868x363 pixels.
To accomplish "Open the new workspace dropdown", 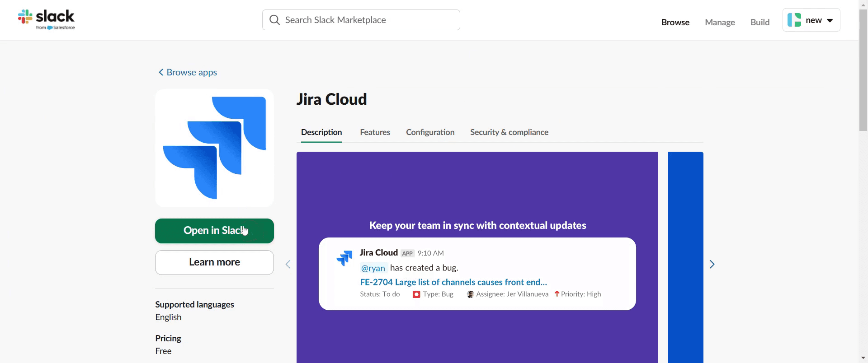I will pyautogui.click(x=811, y=20).
